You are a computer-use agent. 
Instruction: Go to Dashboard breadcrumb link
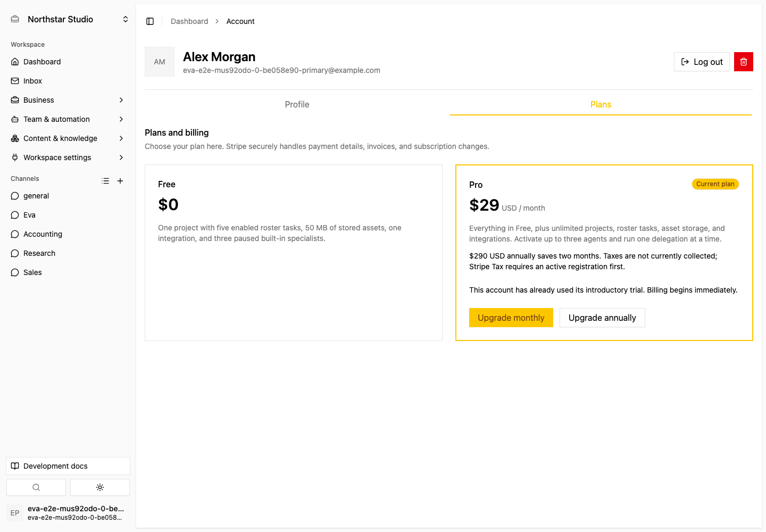[189, 21]
